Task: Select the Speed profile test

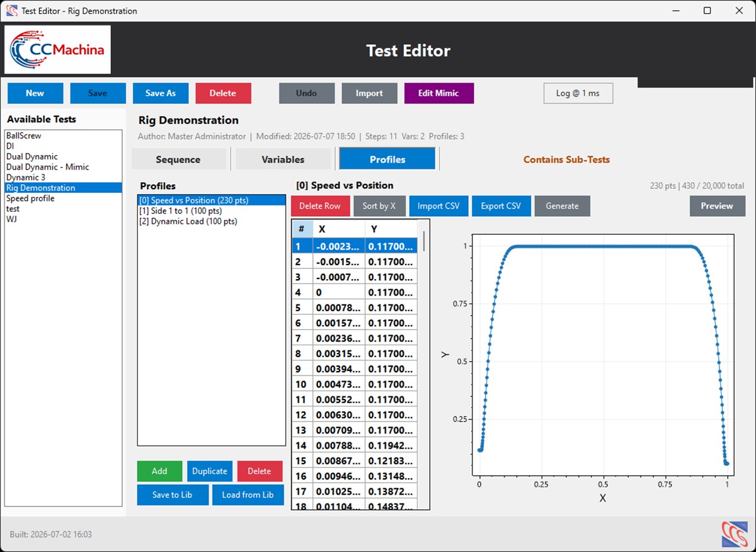Action: pos(63,198)
